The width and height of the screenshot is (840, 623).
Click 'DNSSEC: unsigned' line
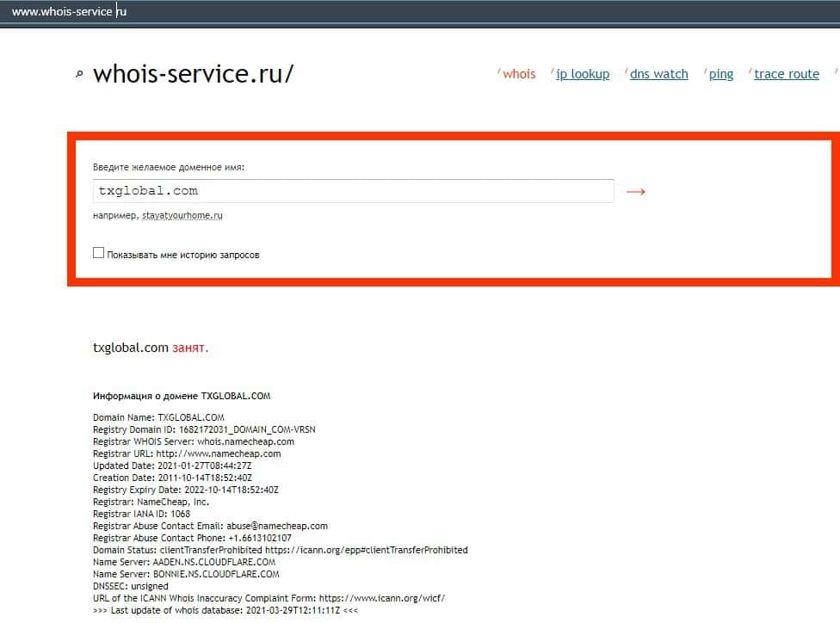(131, 586)
